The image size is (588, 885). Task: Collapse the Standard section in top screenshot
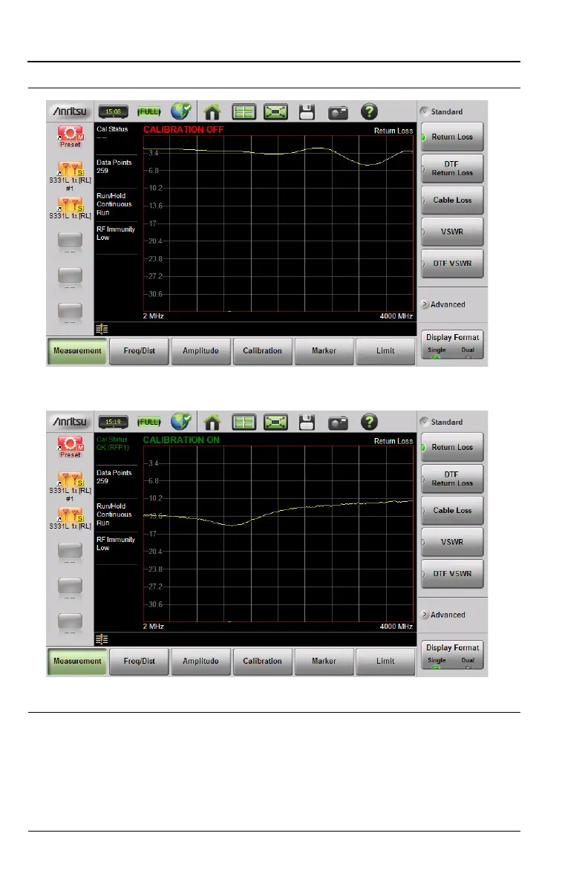click(441, 111)
